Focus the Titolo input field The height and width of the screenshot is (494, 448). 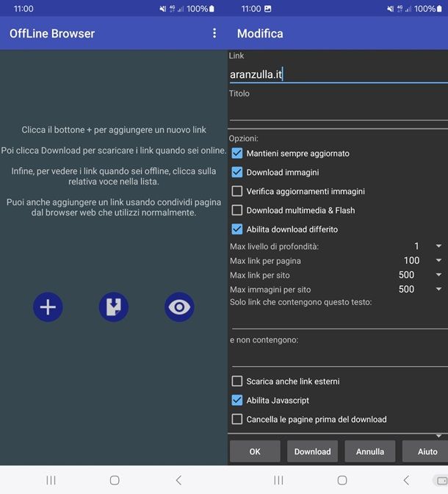(339, 111)
